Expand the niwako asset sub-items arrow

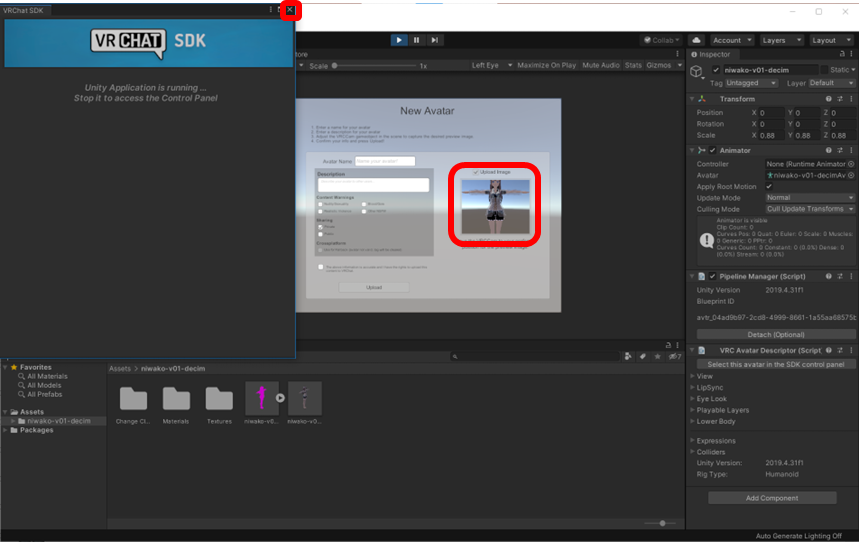click(x=280, y=398)
